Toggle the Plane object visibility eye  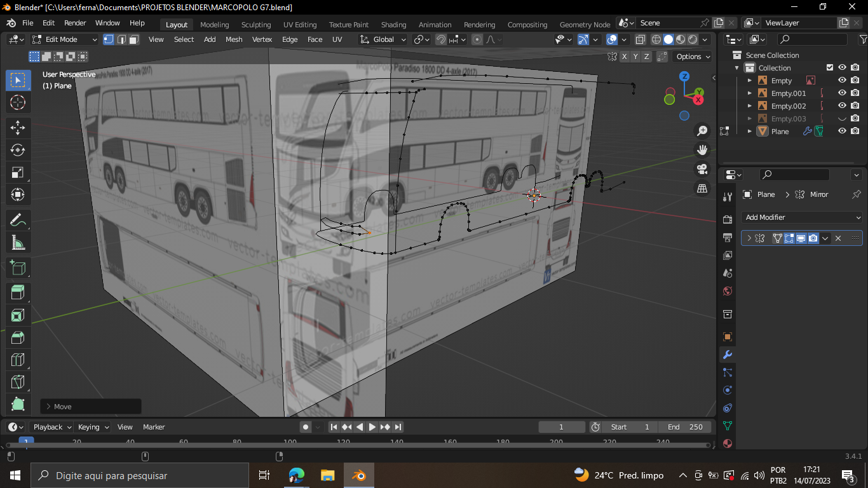[842, 131]
